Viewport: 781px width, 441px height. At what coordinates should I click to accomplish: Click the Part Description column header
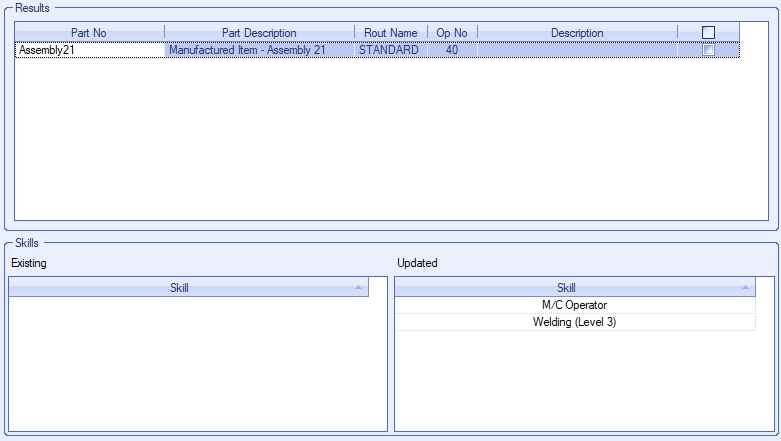pyautogui.click(x=259, y=33)
